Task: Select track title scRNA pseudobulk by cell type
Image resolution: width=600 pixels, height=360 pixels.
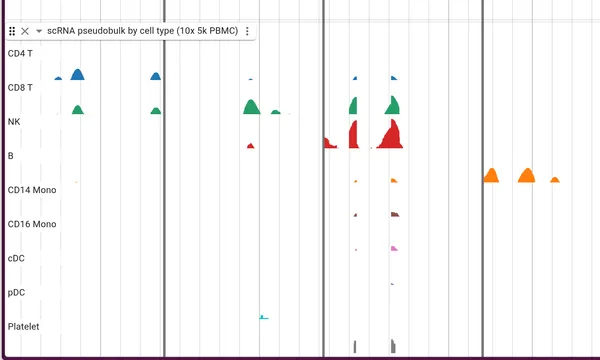Action: [142, 31]
